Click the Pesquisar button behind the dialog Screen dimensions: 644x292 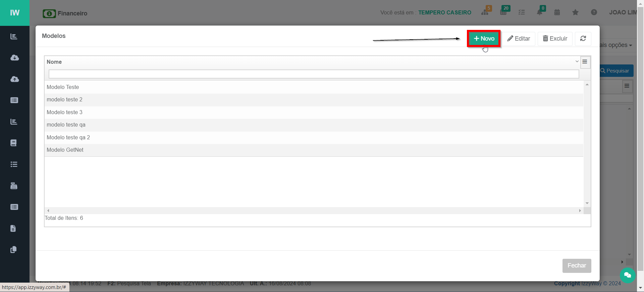tap(616, 71)
